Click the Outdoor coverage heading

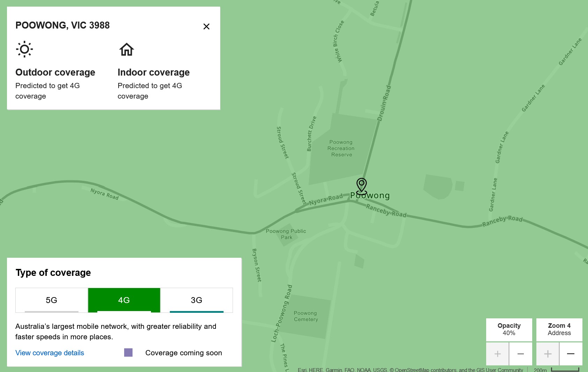point(55,72)
